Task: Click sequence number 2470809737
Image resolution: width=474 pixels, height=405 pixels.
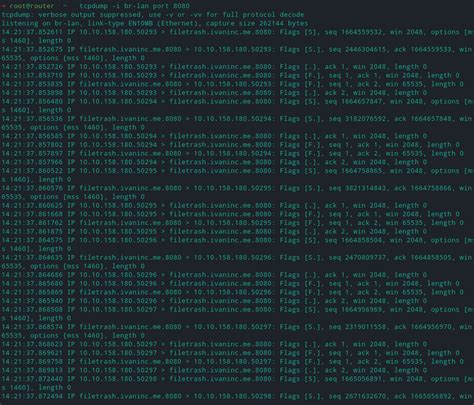Action: point(365,257)
